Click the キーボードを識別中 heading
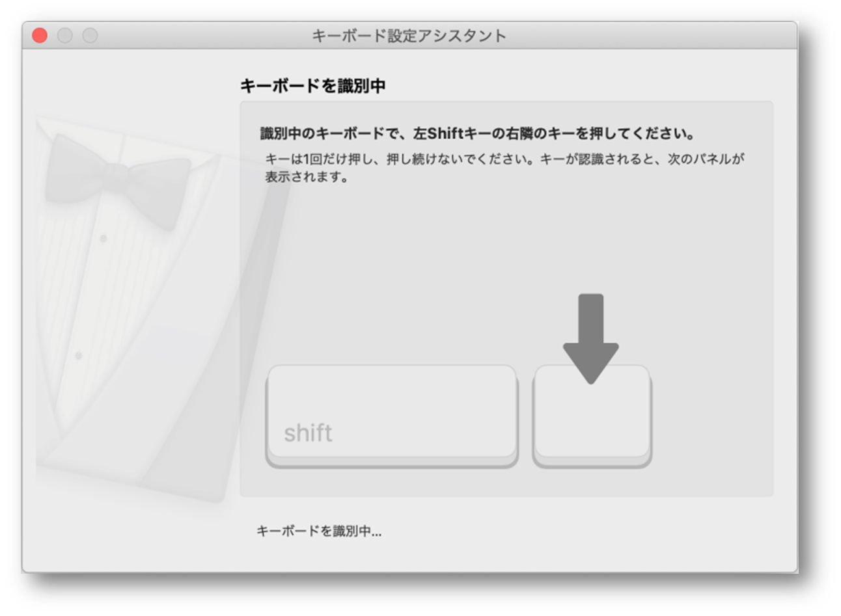Viewport: 841px width, 616px height. (313, 86)
